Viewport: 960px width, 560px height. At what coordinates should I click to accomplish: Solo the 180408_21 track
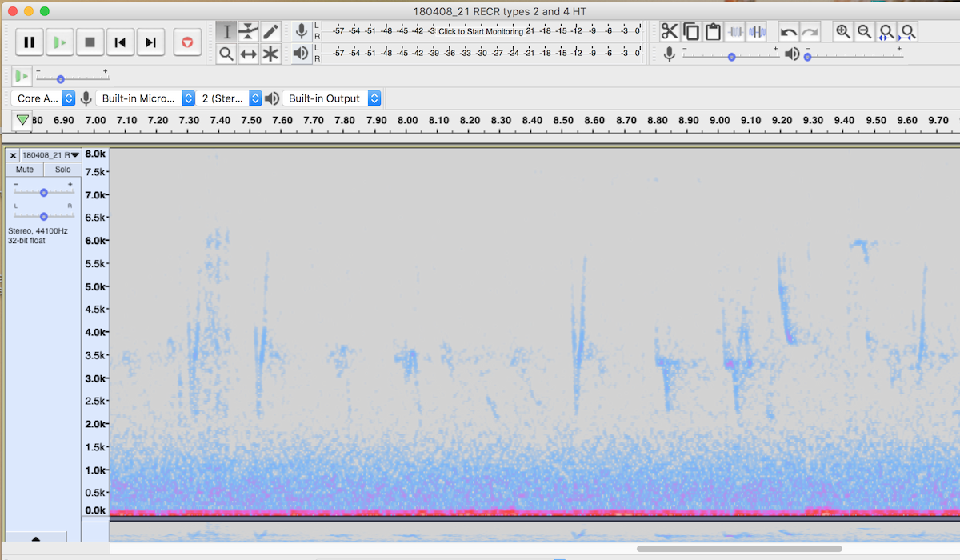point(62,170)
